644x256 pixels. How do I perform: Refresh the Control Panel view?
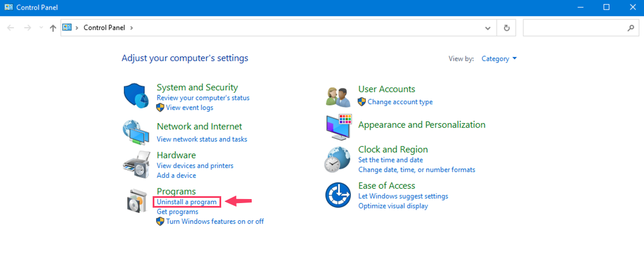click(x=506, y=28)
